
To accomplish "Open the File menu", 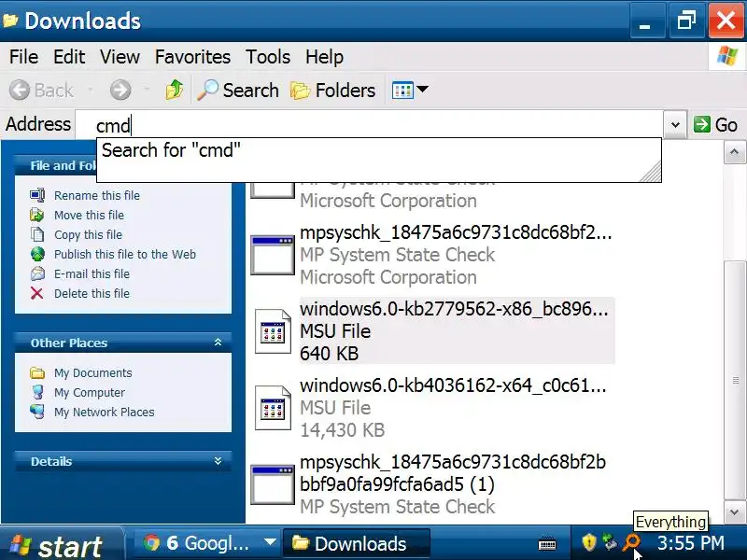I will (x=24, y=57).
